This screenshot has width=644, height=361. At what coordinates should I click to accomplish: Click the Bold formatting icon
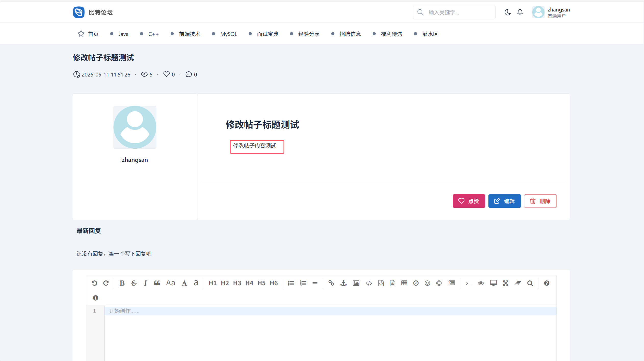click(122, 283)
